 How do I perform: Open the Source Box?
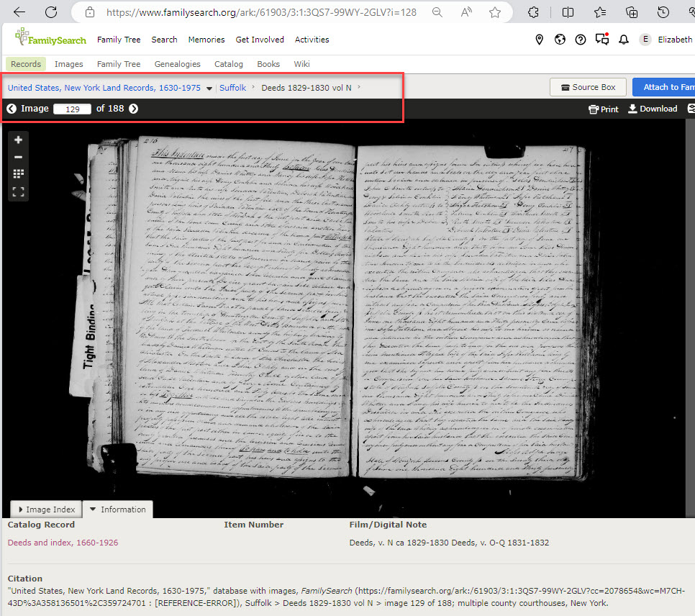click(x=588, y=86)
